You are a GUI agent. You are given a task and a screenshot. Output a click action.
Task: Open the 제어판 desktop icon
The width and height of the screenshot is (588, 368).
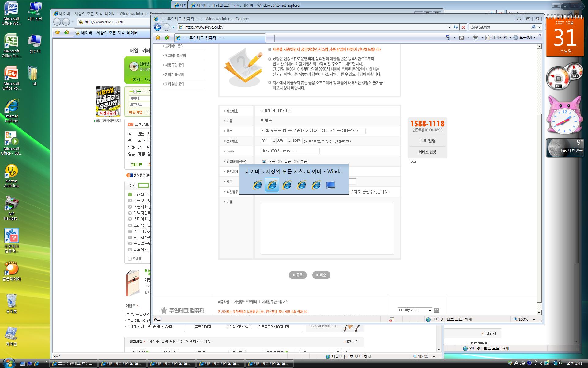point(11,336)
